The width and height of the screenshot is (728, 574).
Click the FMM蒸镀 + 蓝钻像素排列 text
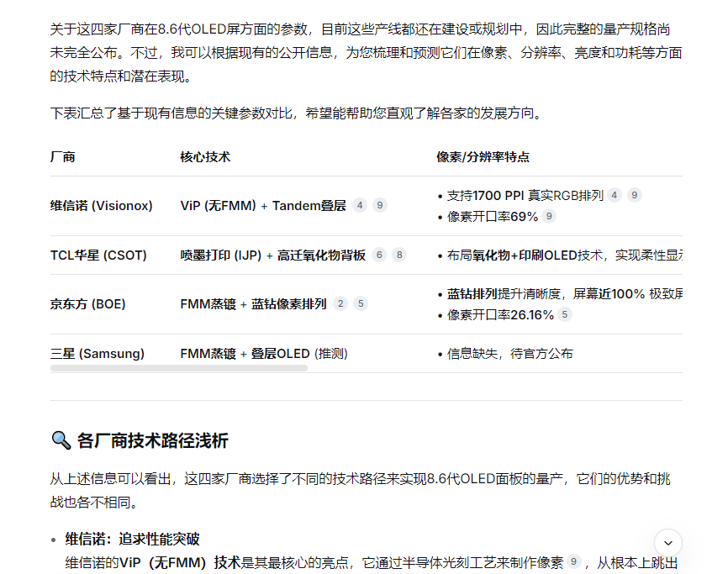tap(253, 304)
